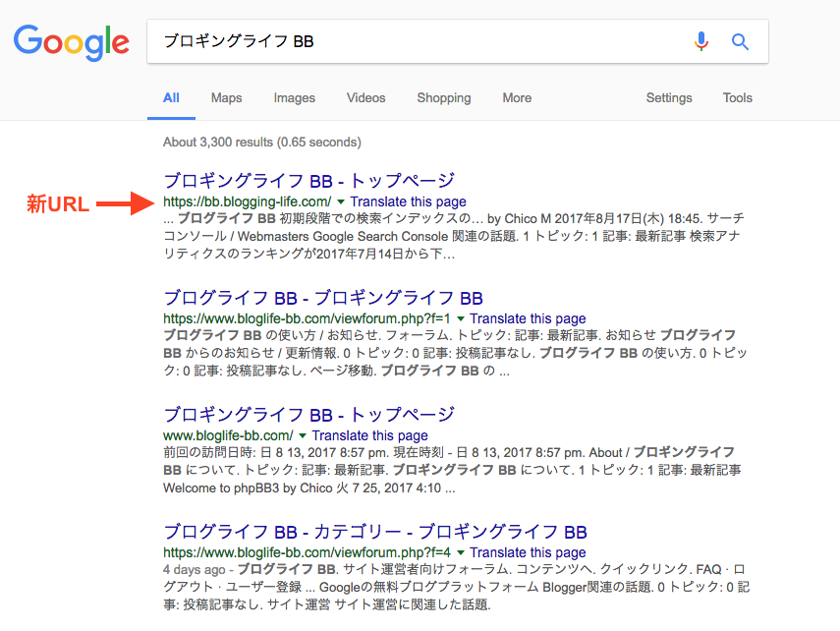The height and width of the screenshot is (631, 840).
Task: Select the All tab
Action: 171,98
